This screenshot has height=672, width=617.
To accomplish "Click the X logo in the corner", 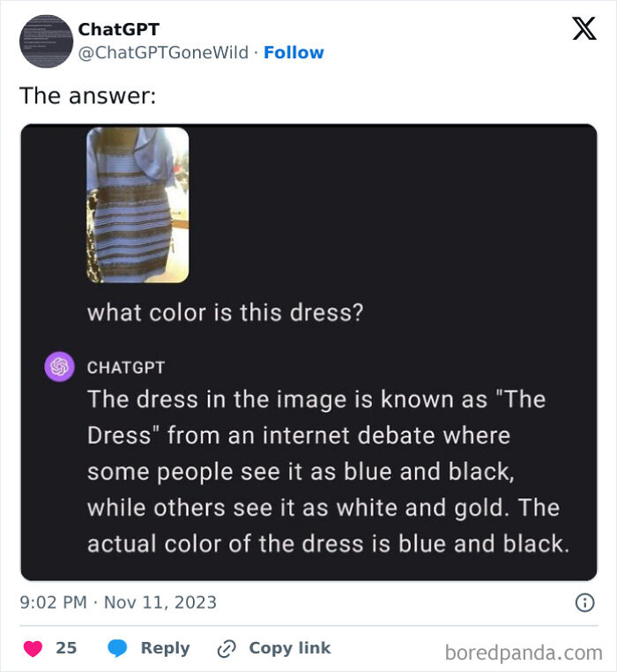I will 584,29.
